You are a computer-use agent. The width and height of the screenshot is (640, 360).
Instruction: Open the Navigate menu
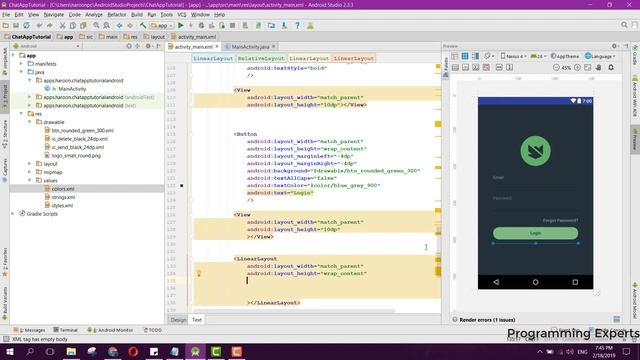(54, 15)
